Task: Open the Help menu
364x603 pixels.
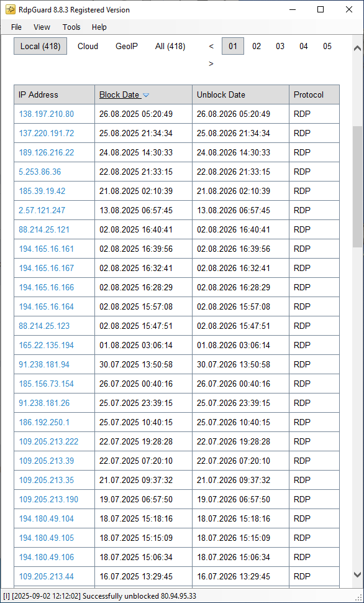Action: coord(99,27)
